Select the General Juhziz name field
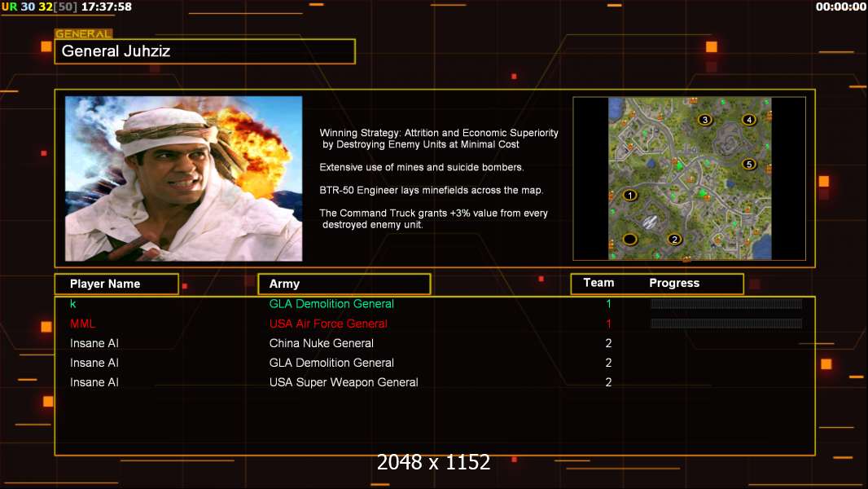868x489 pixels. coord(205,51)
